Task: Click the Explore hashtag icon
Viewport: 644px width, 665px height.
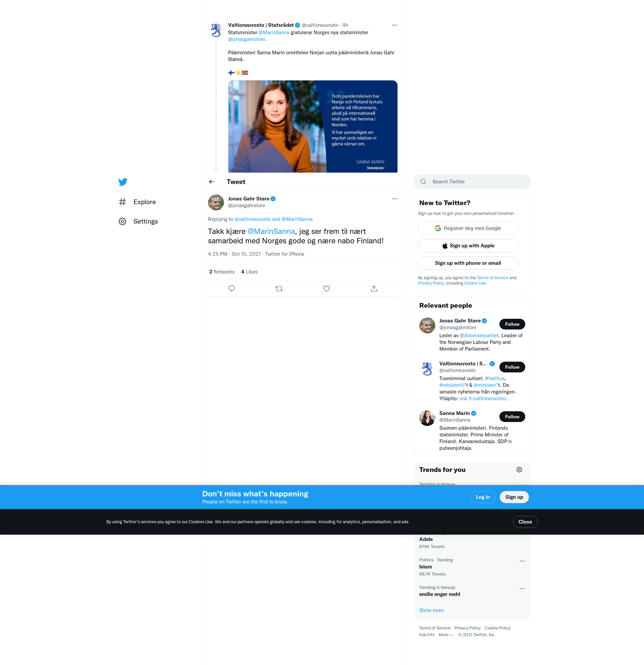Action: coord(122,202)
